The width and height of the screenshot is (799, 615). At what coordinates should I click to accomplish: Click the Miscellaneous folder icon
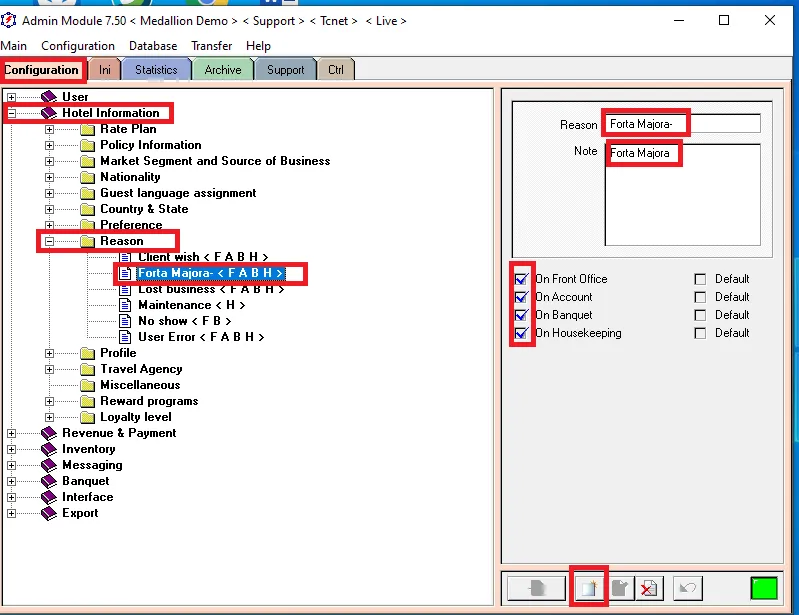point(88,385)
